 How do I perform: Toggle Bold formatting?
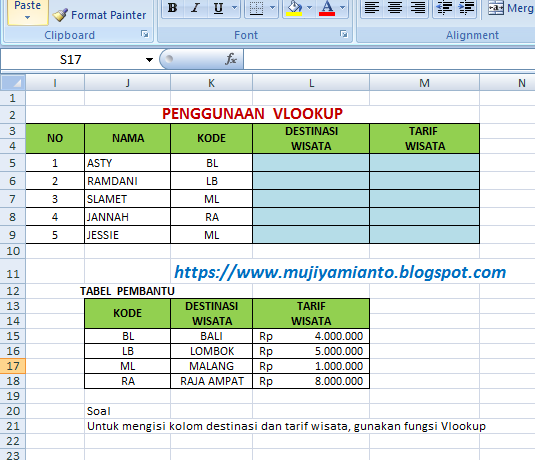pos(173,8)
